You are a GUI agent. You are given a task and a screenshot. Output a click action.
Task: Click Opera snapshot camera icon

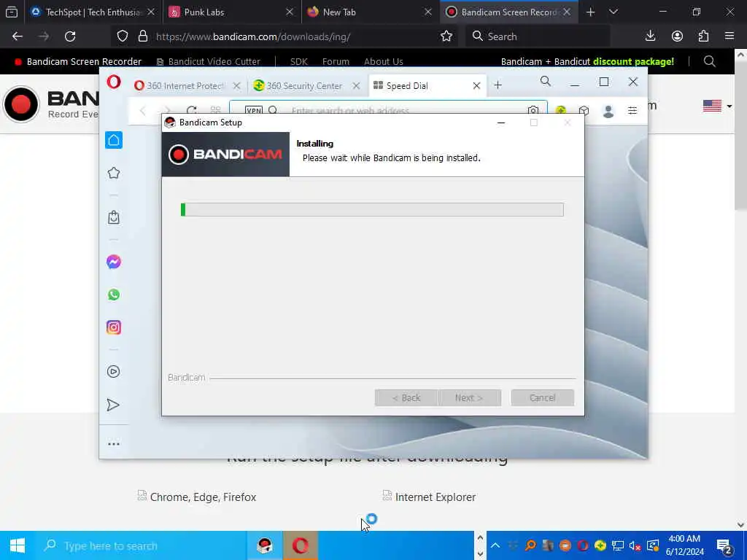point(533,111)
